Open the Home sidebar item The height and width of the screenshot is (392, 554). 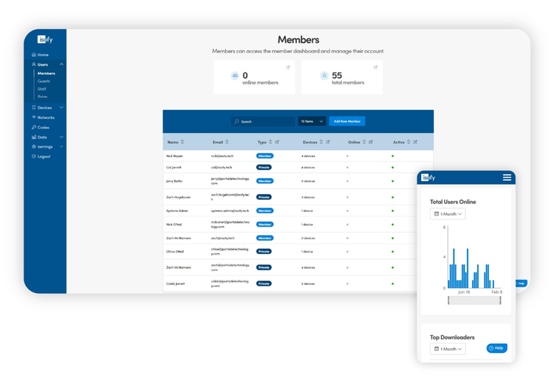40,55
